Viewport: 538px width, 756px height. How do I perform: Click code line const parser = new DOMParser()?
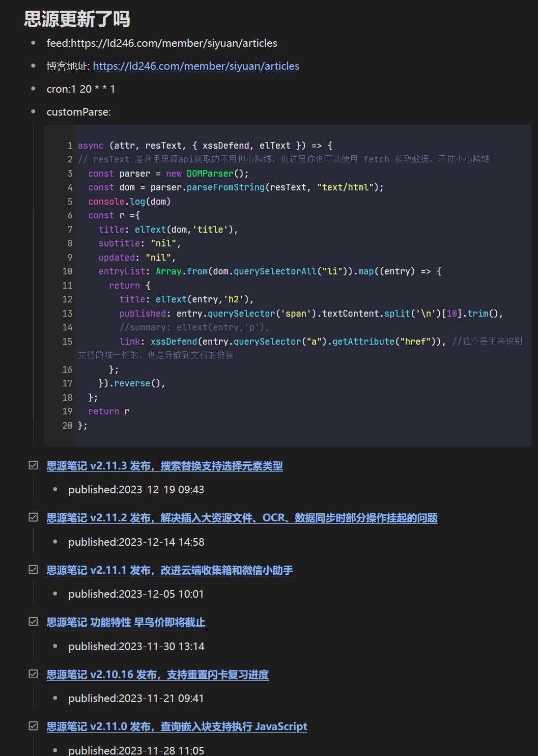click(x=168, y=174)
